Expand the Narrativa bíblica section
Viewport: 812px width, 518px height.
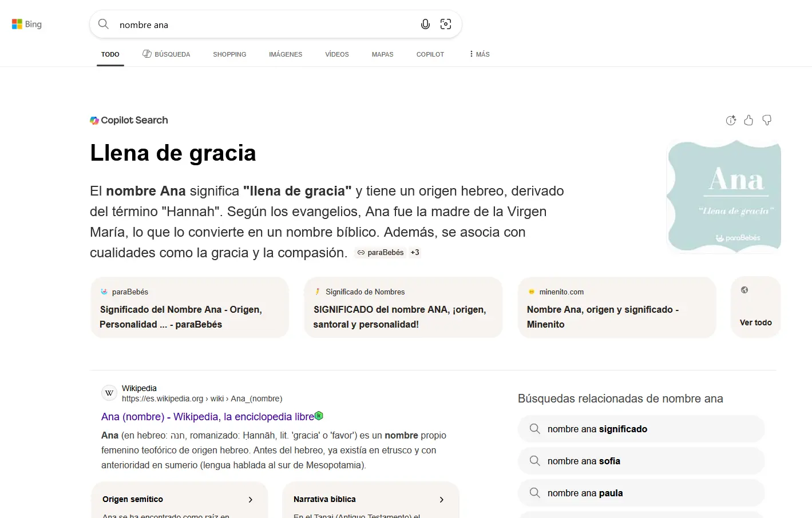441,499
